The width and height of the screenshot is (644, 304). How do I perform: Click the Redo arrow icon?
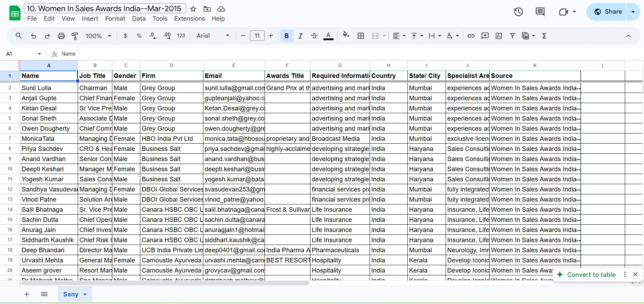coord(47,36)
